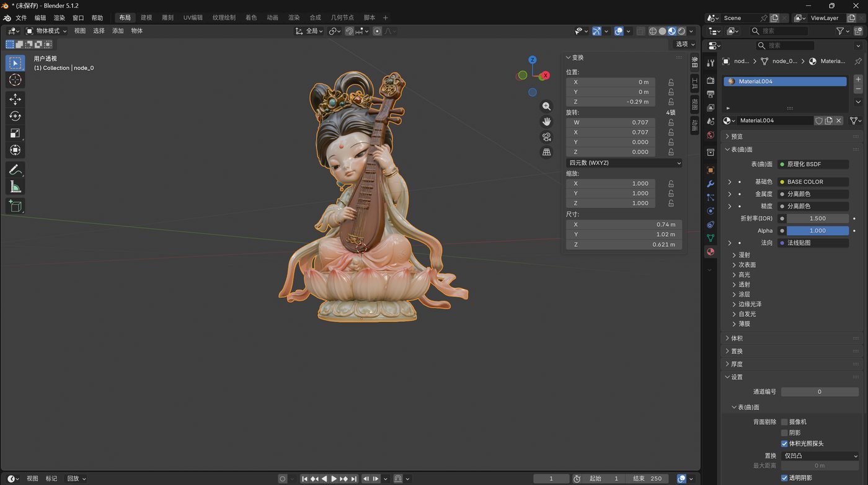
Task: Enable backface culling Shadow checkbox
Action: [x=784, y=433]
